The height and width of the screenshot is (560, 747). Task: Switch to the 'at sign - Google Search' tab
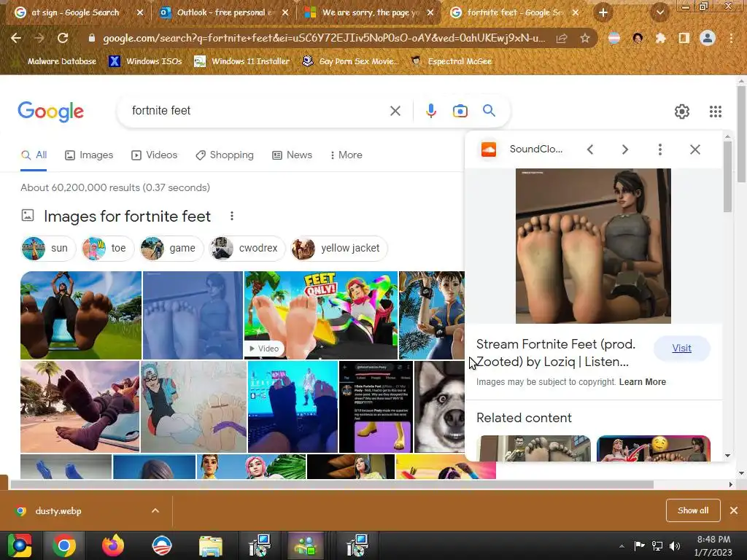coord(75,12)
